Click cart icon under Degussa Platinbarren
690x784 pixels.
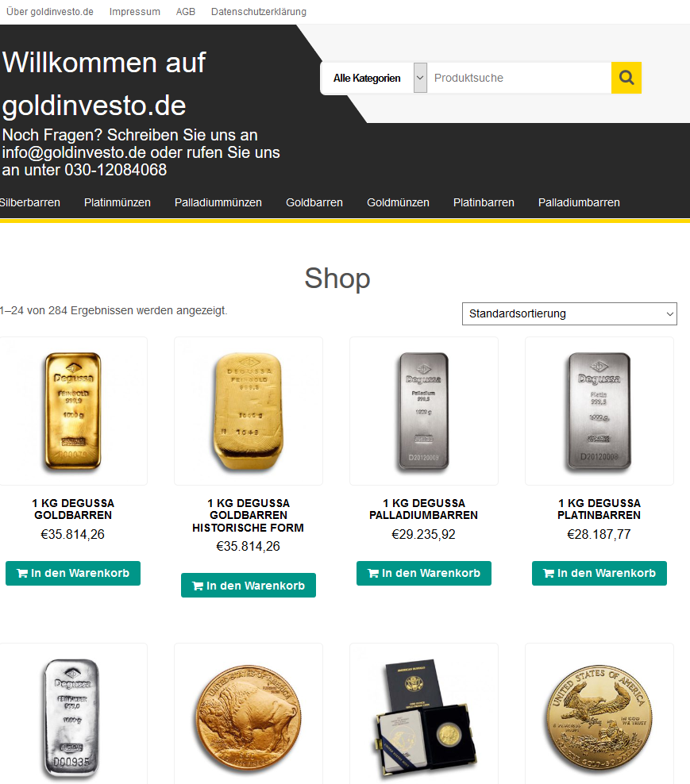tap(549, 573)
